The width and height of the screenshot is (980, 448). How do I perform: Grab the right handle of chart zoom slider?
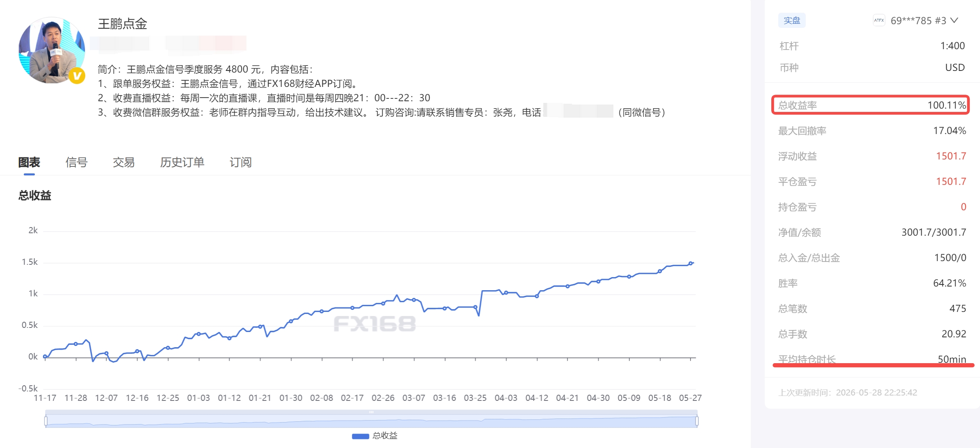pos(697,421)
